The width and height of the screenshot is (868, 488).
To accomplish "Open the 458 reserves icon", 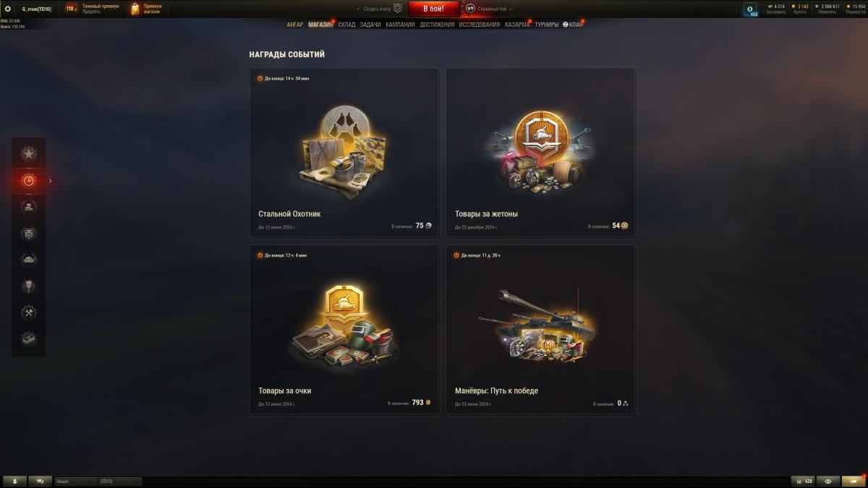I will click(x=750, y=9).
